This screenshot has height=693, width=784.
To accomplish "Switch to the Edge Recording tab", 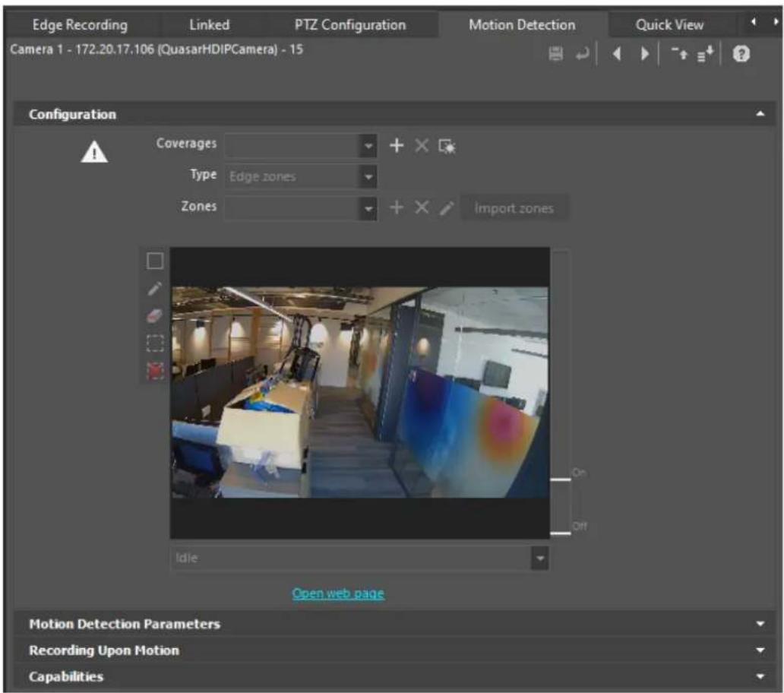I will point(80,24).
